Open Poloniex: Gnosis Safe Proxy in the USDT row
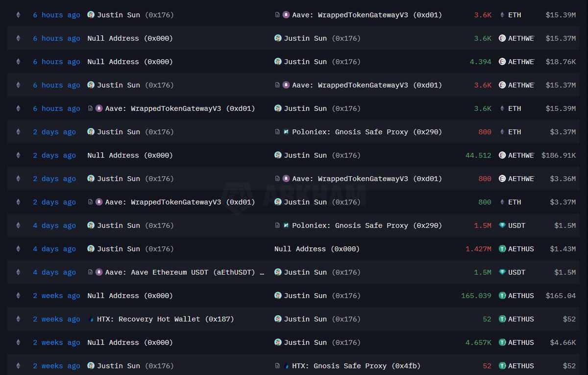 point(367,225)
